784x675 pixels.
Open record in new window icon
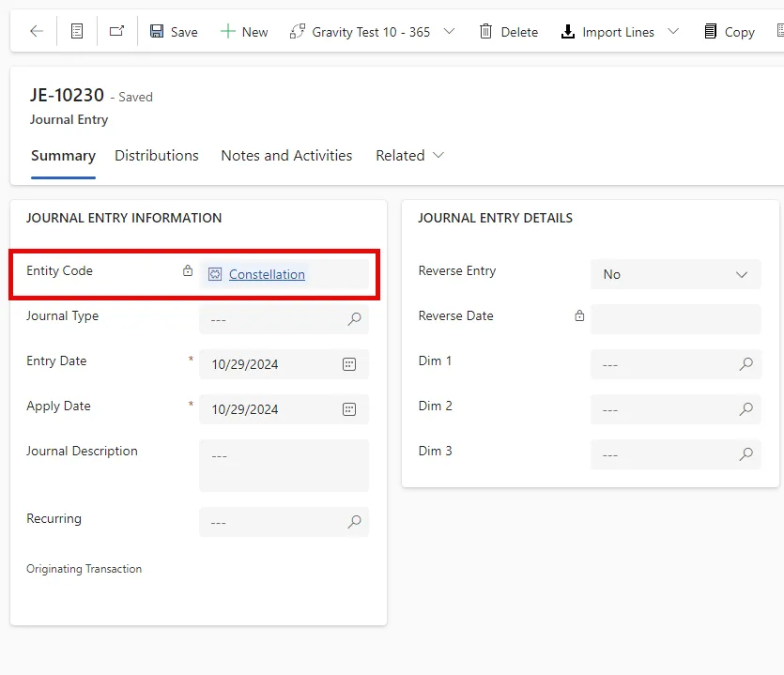[x=117, y=32]
